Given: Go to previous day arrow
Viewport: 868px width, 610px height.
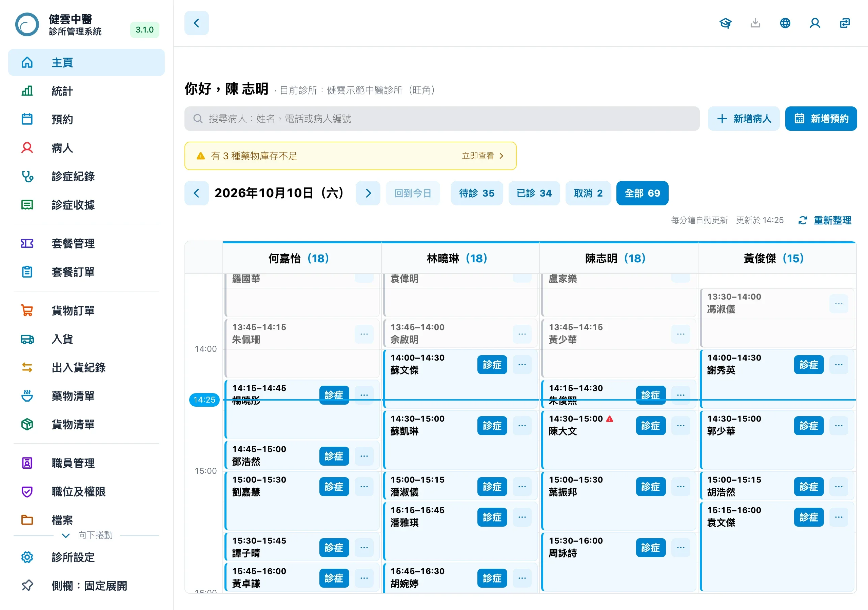Looking at the screenshot, I should [x=196, y=193].
